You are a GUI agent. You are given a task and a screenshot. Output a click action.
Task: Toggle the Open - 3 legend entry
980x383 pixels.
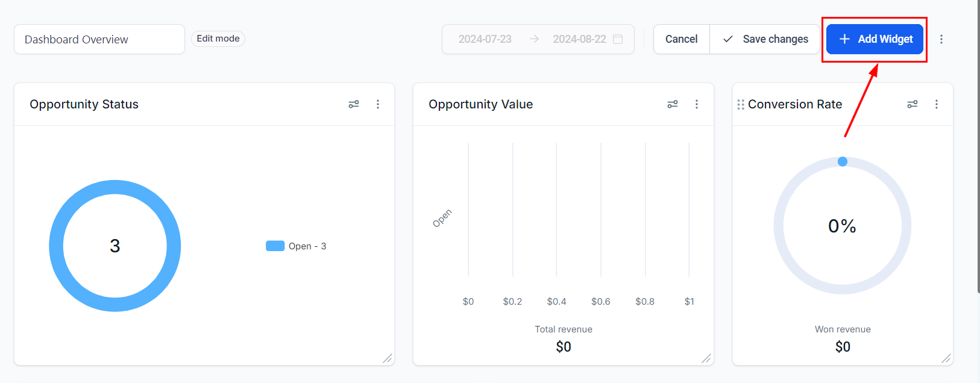click(x=296, y=246)
